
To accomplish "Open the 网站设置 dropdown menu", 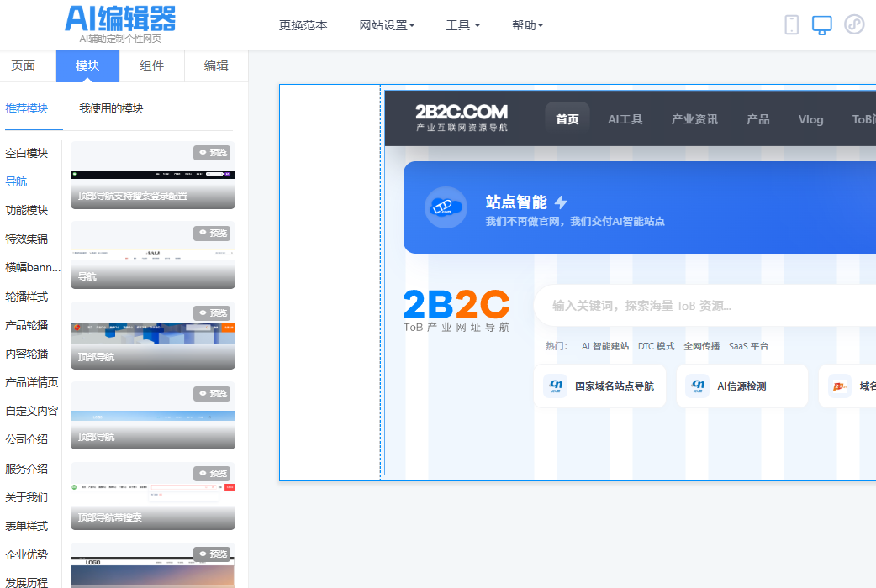I will 387,25.
